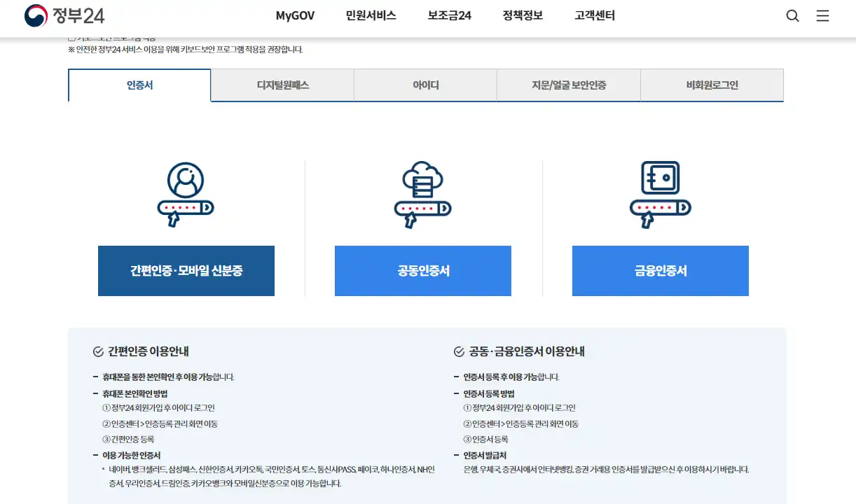856x504 pixels.
Task: Open the hamburger menu icon
Action: pos(822,15)
